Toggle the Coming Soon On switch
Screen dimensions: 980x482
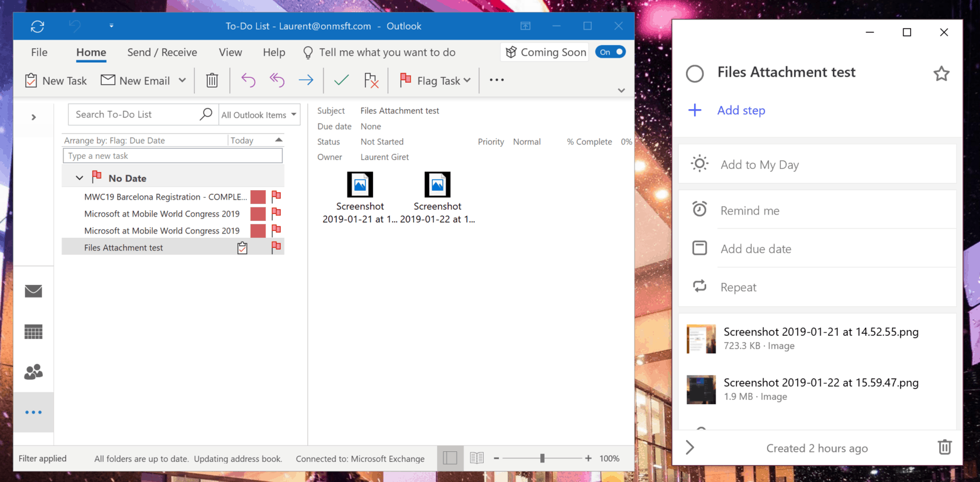tap(611, 52)
